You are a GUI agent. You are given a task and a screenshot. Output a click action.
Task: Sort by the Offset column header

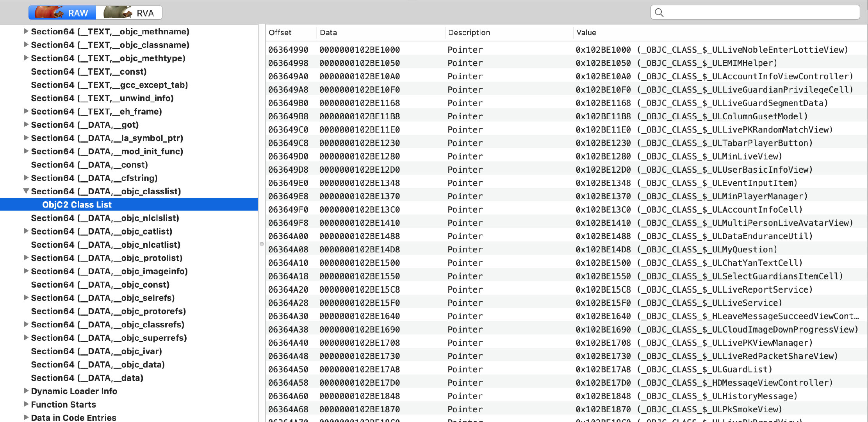click(x=280, y=33)
